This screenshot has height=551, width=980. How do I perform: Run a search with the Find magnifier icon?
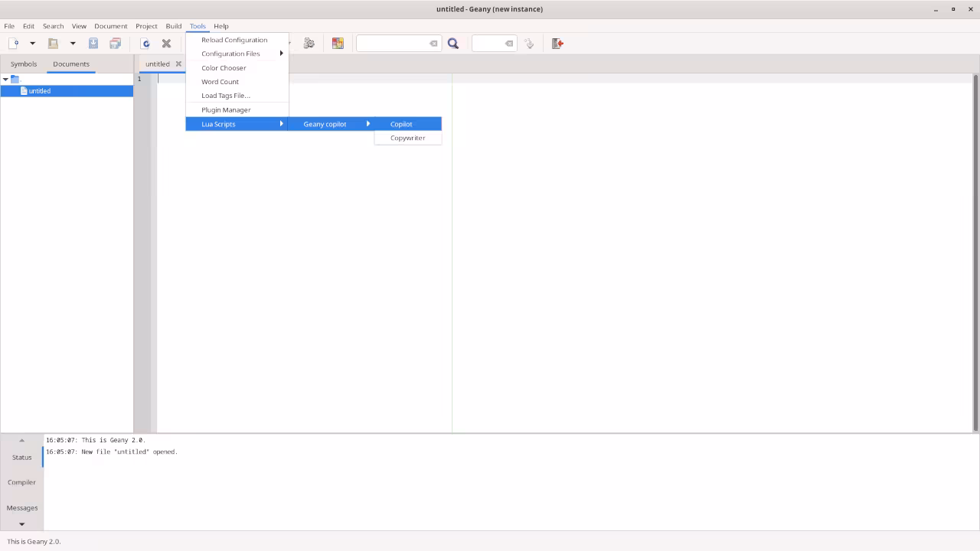pos(452,43)
